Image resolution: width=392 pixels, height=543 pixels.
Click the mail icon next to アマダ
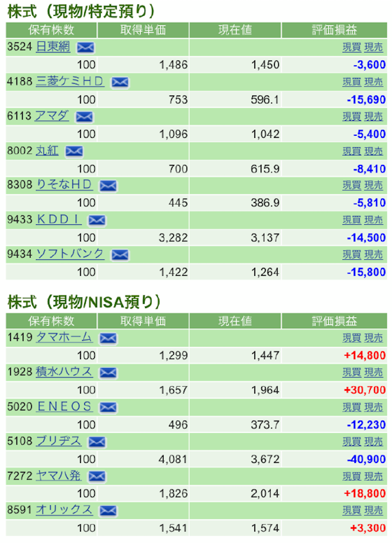coord(84,117)
